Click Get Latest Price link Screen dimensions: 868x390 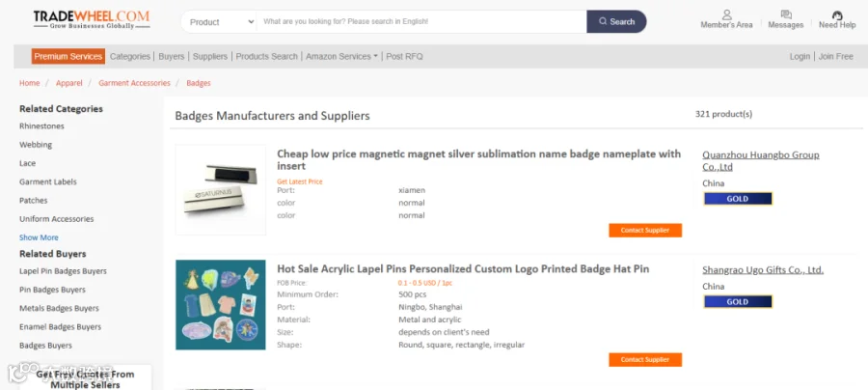pos(300,181)
